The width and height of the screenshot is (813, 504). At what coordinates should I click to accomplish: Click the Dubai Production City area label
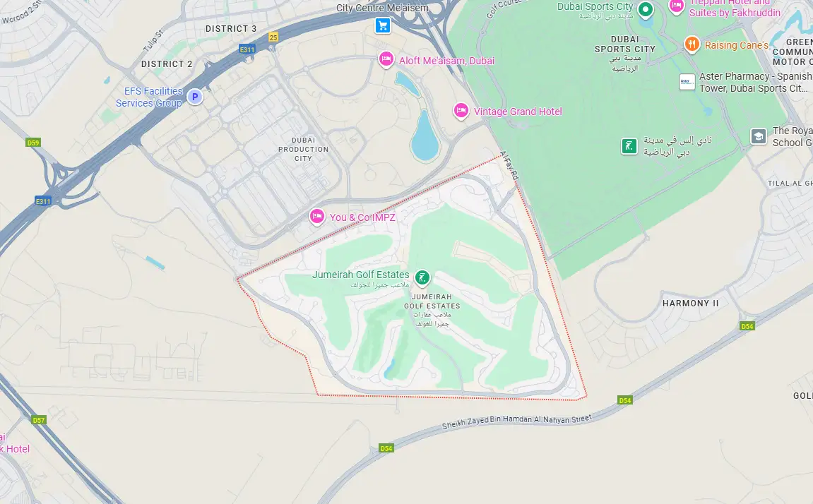click(303, 149)
